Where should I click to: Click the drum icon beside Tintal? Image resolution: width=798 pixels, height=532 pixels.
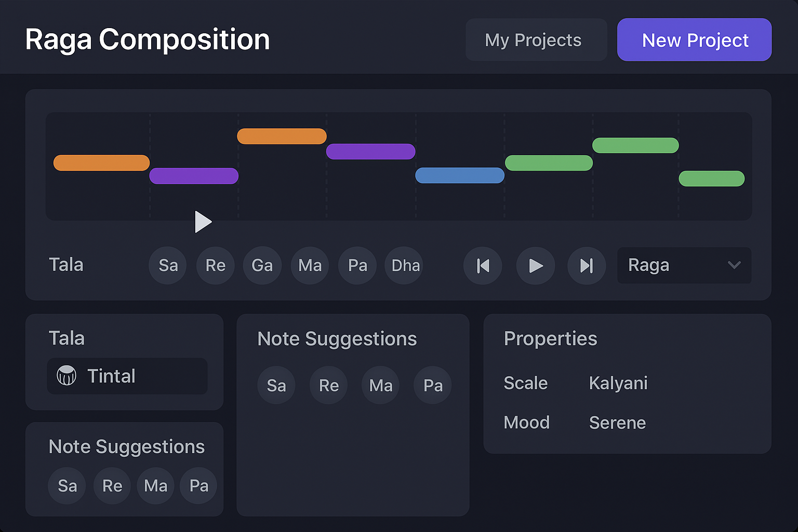click(66, 375)
